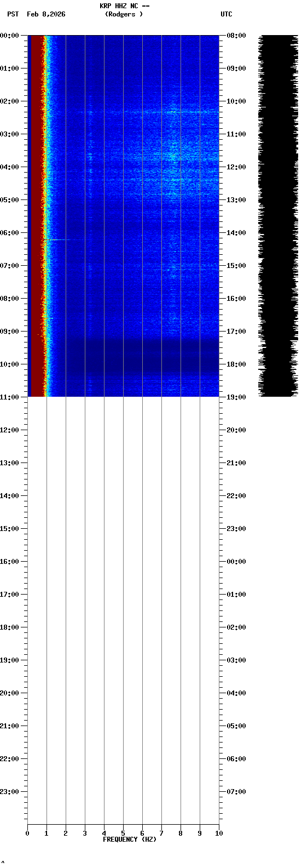This screenshot has height=868, width=302.
Task: Click the '2' frequency axis tick label
Action: [66, 833]
